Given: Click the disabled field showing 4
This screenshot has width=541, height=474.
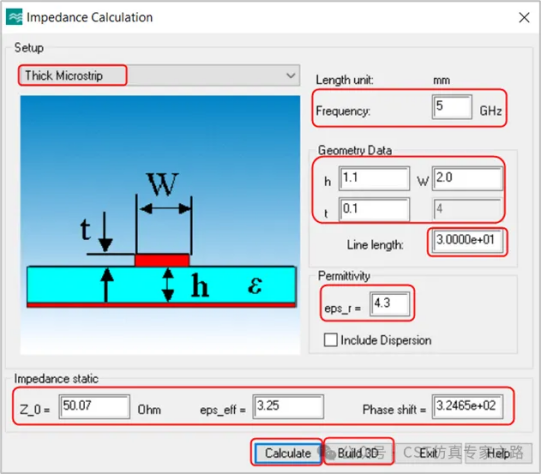Looking at the screenshot, I should 468,209.
